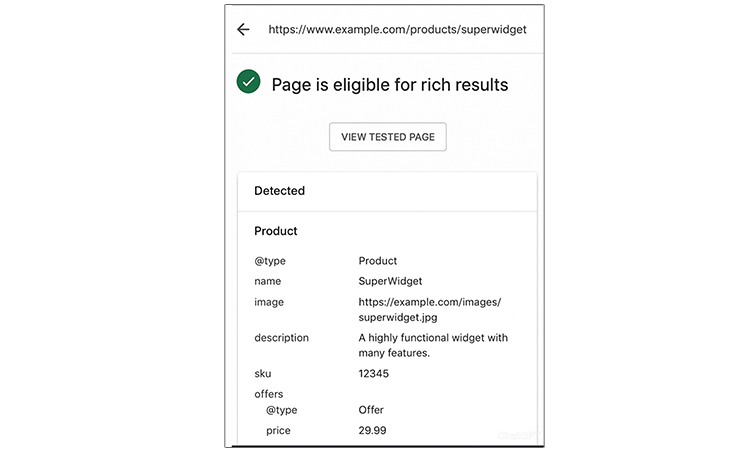750x450 pixels.
Task: Click the back arrow icon
Action: [243, 30]
